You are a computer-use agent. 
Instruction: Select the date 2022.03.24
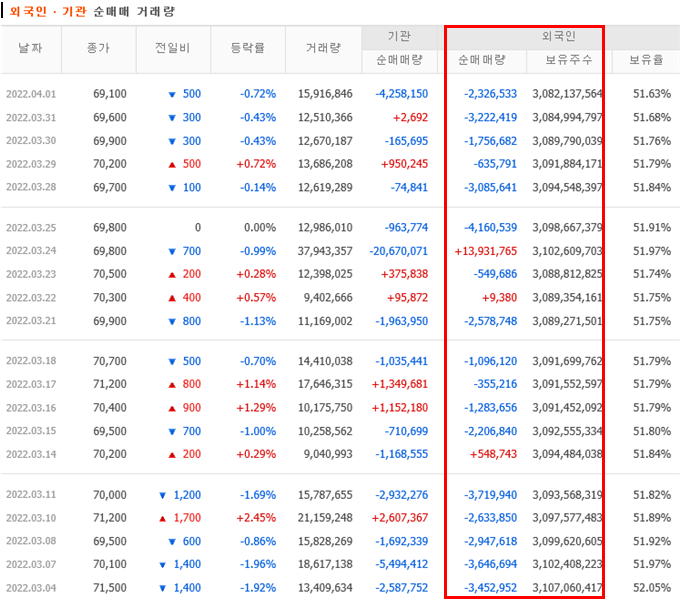tap(31, 251)
